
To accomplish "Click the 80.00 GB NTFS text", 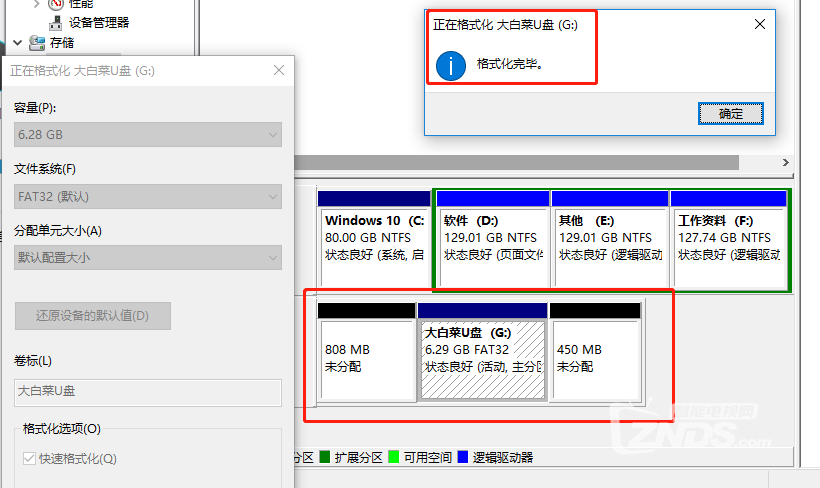I will [x=368, y=238].
